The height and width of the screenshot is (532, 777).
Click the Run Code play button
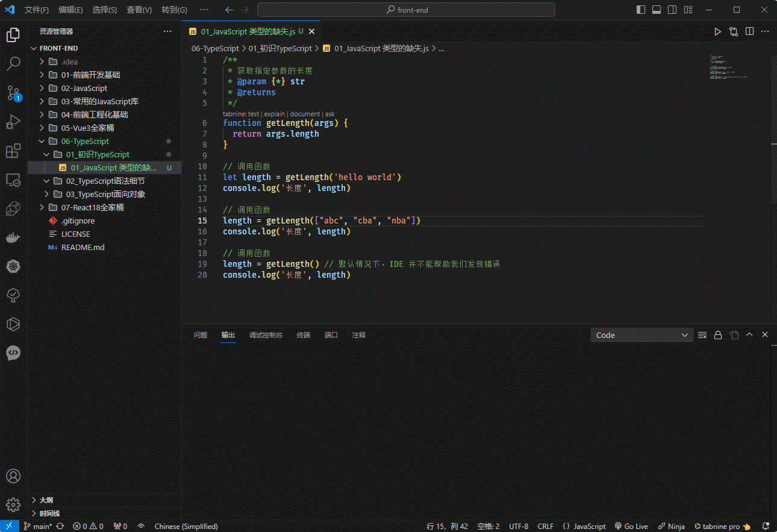click(717, 31)
